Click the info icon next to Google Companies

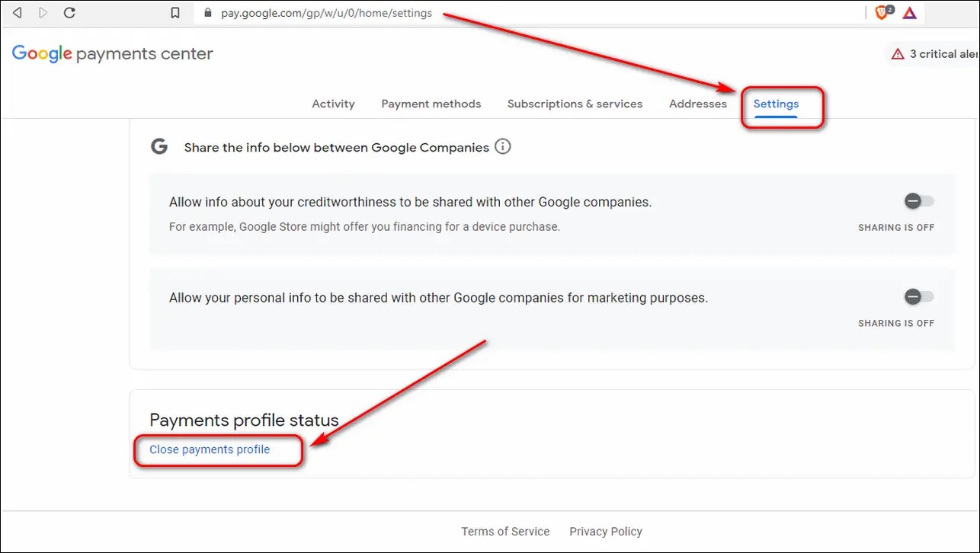pos(503,146)
